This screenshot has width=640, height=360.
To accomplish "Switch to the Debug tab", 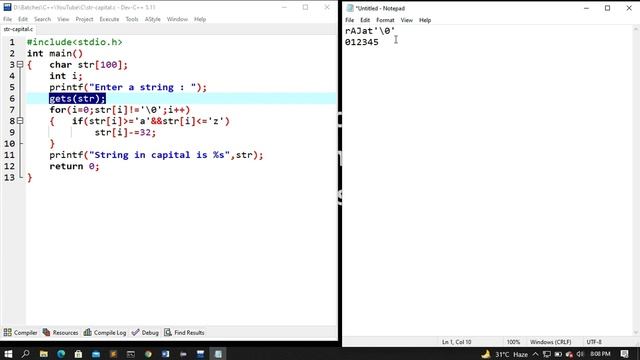I will (x=145, y=333).
